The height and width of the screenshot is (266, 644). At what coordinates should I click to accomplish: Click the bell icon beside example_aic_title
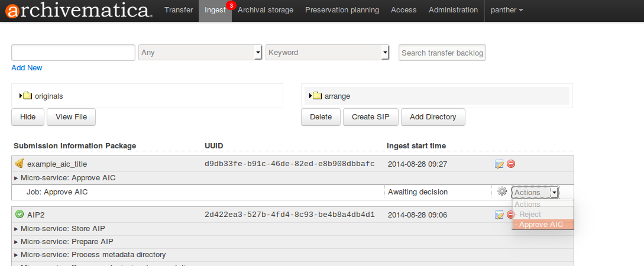tap(19, 164)
